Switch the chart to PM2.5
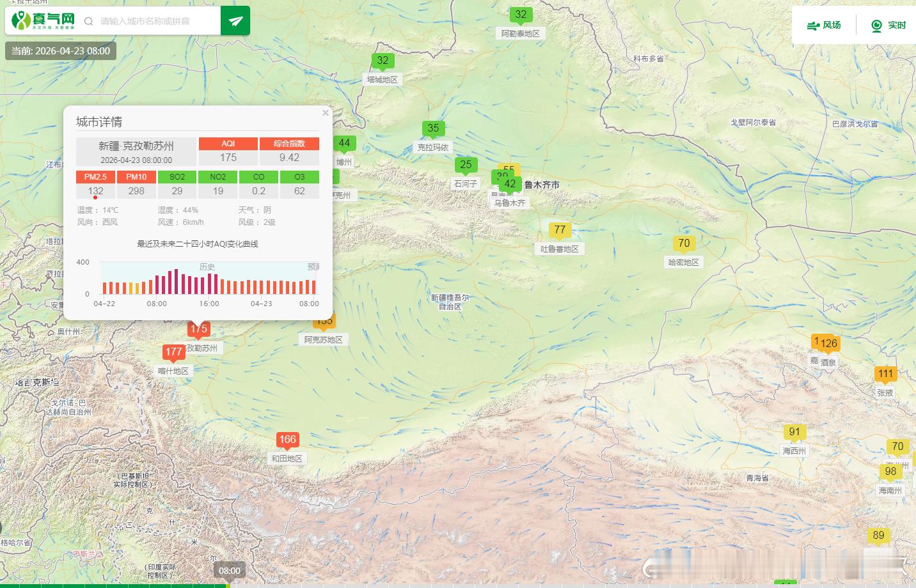The height and width of the screenshot is (588, 916). tap(95, 177)
